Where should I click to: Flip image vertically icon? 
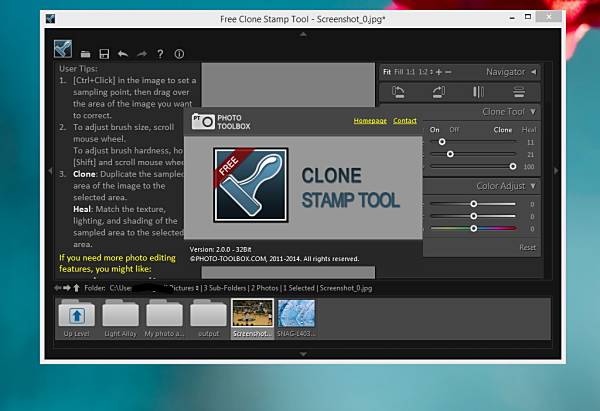point(519,92)
